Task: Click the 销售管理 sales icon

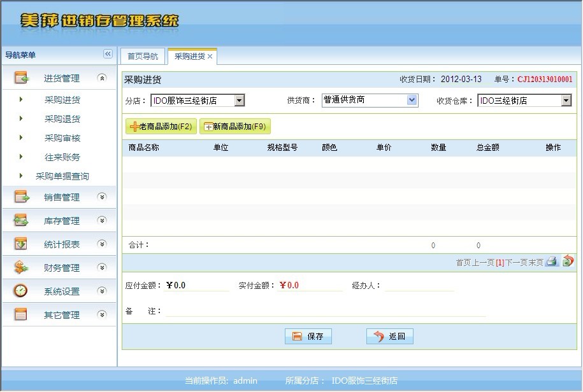Action: [22, 197]
